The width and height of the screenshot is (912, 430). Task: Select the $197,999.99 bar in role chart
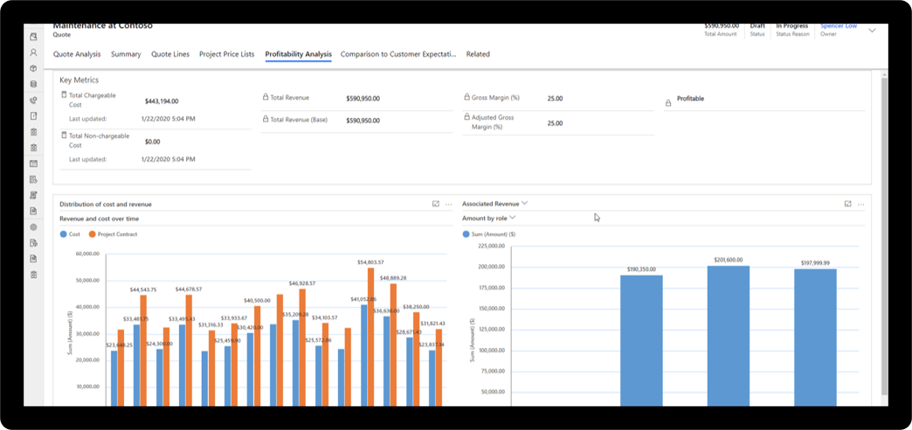[815, 337]
